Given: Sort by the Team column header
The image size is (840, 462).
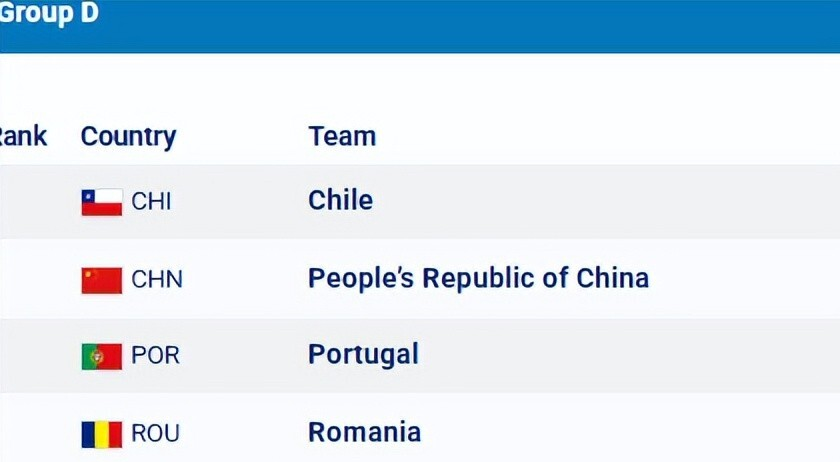Looking at the screenshot, I should (342, 136).
